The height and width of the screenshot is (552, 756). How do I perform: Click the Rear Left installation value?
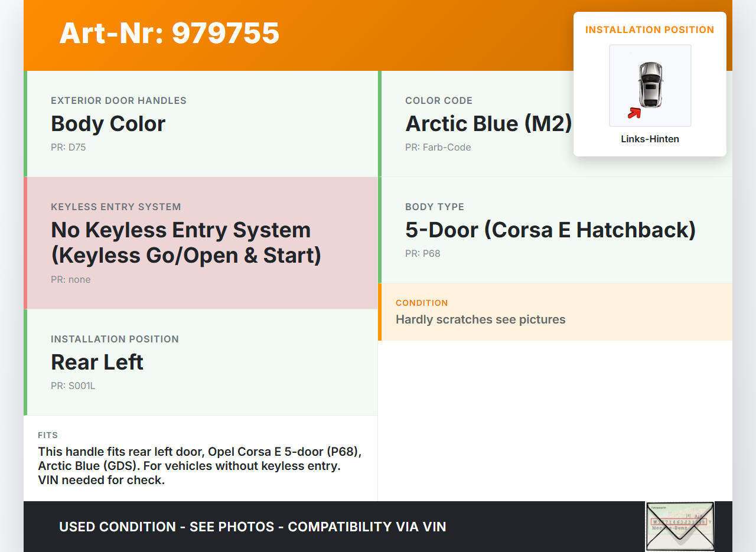pyautogui.click(x=97, y=362)
